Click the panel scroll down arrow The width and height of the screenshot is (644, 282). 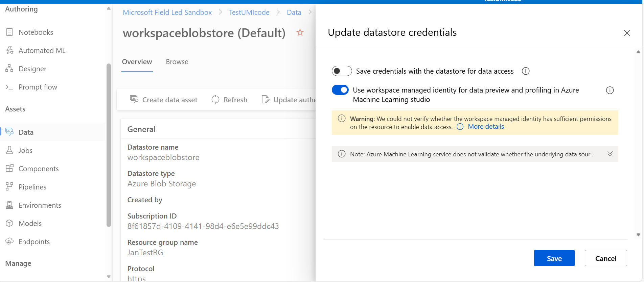click(638, 235)
